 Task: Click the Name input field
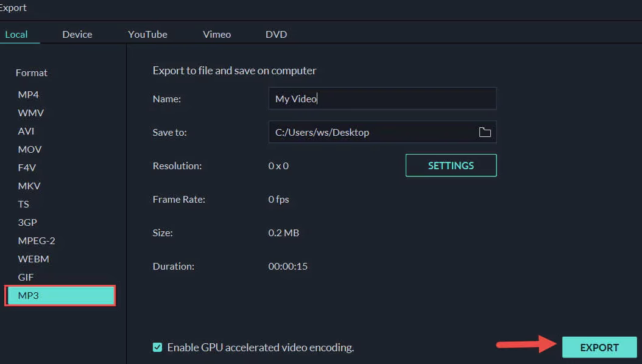pyautogui.click(x=382, y=99)
